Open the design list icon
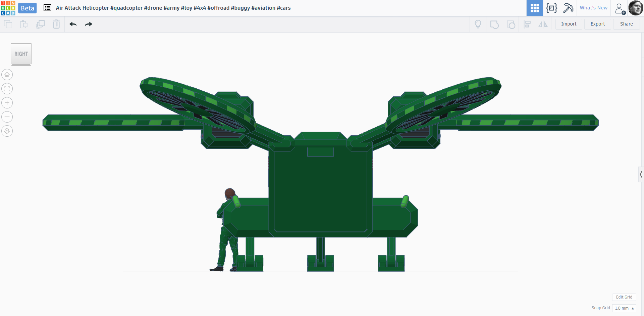This screenshot has height=316, width=644. click(x=47, y=8)
